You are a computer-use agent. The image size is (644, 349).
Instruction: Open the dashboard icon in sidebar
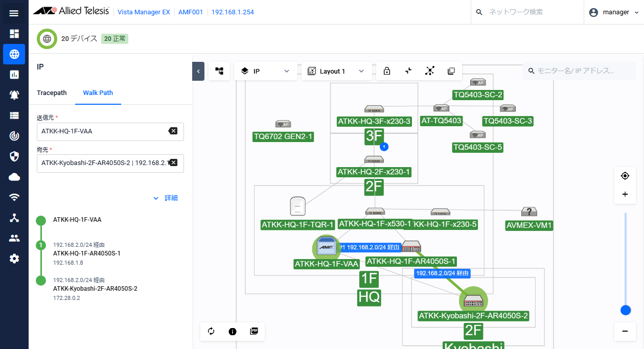tap(14, 34)
